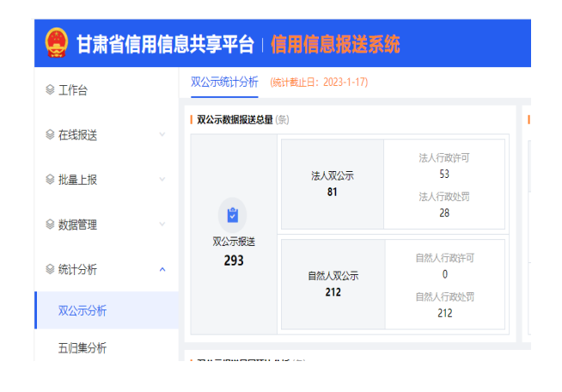Click the national emblem logo in header
This screenshot has width=562, height=392.
[x=57, y=43]
